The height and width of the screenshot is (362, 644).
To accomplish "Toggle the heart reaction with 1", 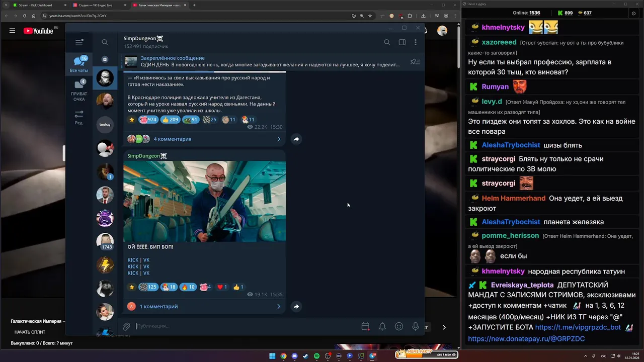I will click(x=222, y=287).
